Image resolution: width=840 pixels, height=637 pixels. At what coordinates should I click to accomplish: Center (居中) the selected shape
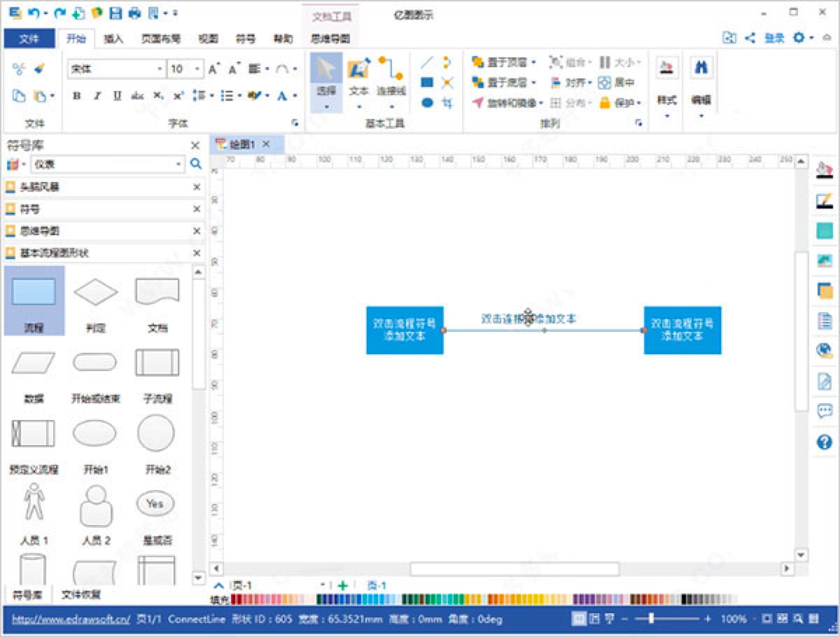tap(616, 83)
